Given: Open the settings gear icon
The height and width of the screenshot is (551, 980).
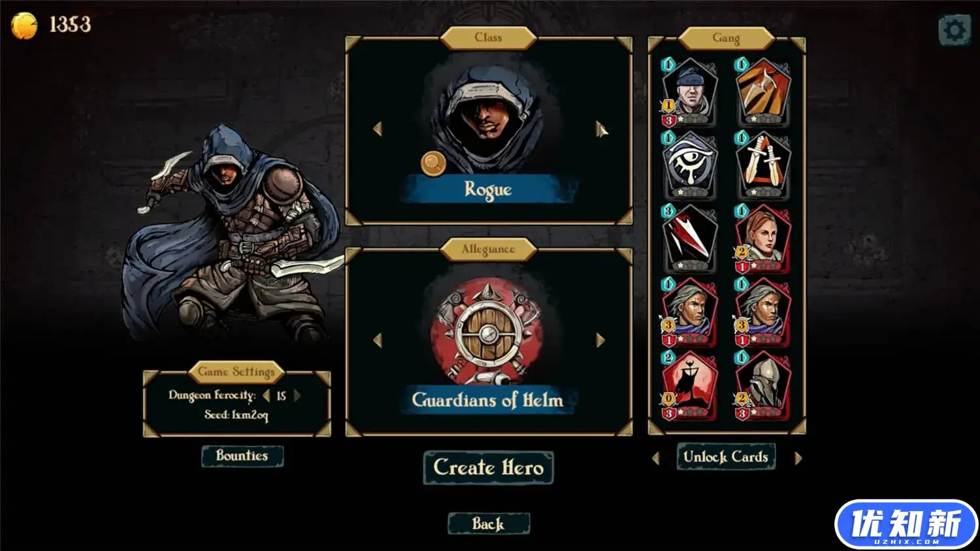Looking at the screenshot, I should pos(954,30).
